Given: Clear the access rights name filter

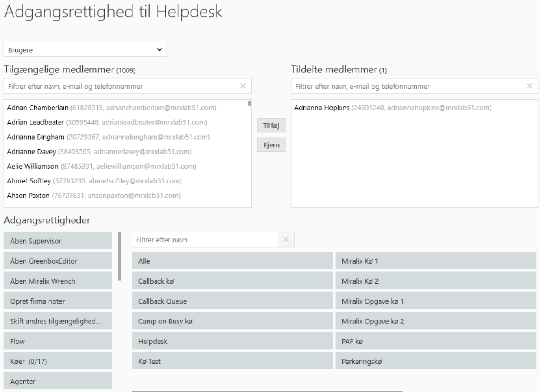Looking at the screenshot, I should (x=286, y=239).
